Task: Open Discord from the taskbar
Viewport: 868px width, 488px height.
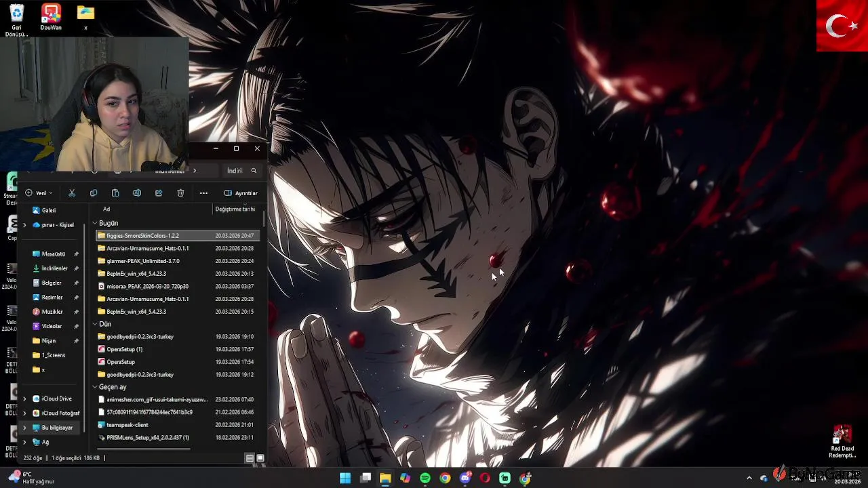Action: point(465,478)
